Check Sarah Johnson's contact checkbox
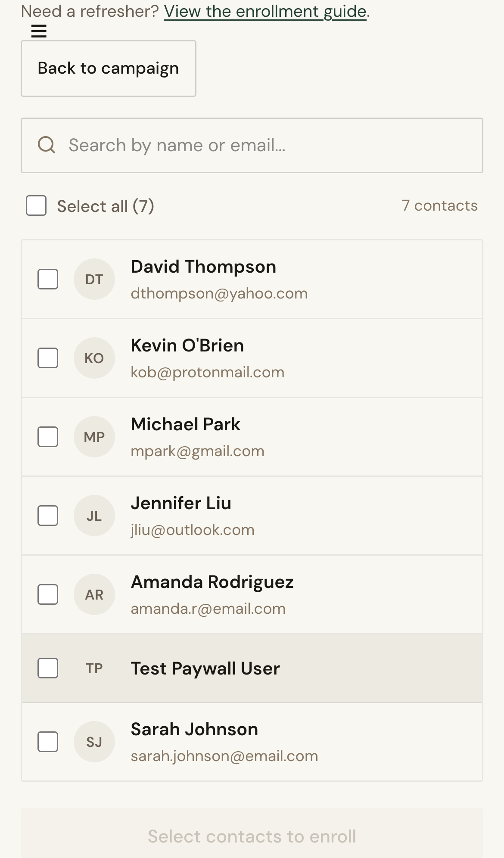Viewport: 504px width, 858px height. (x=48, y=742)
